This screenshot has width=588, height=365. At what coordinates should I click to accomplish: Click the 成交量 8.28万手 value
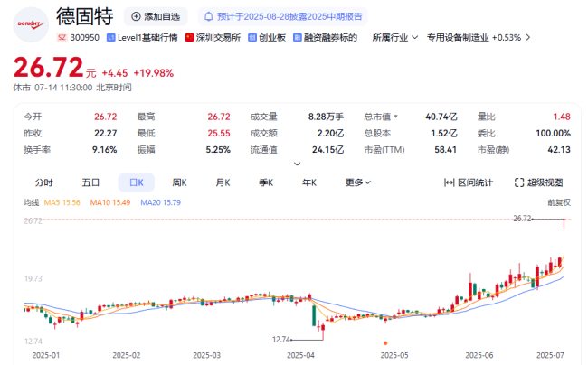pos(326,117)
